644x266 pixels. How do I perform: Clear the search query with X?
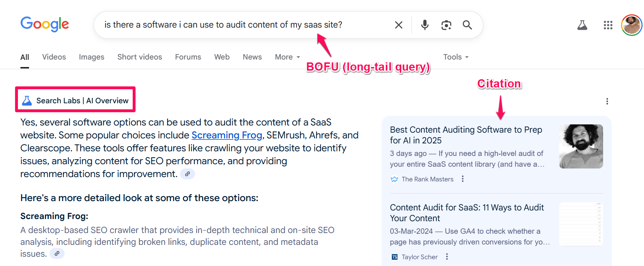pos(399,25)
